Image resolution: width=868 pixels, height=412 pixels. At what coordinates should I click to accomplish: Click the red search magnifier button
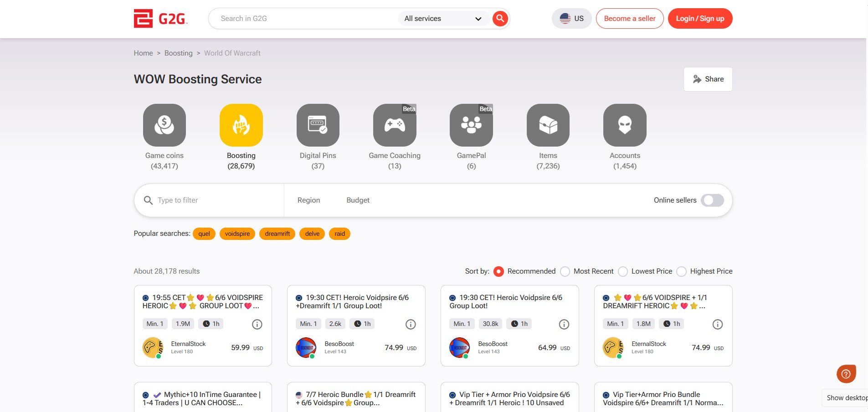click(500, 19)
